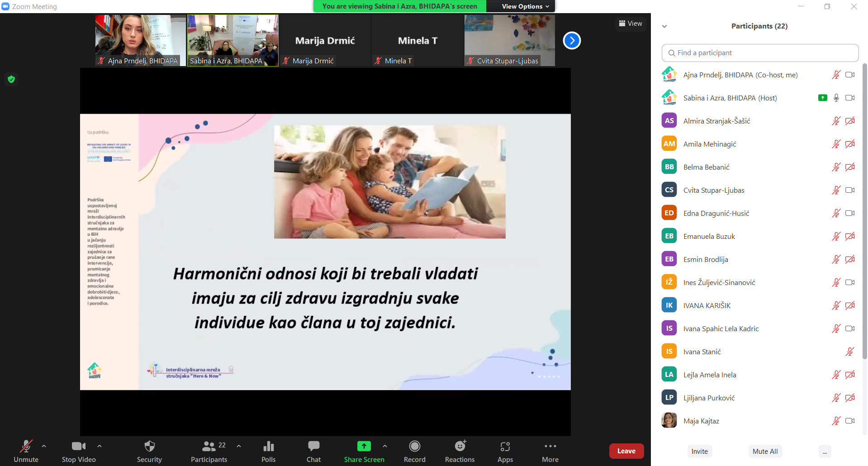Open the View layout menu
This screenshot has width=868, height=466.
pos(631,24)
